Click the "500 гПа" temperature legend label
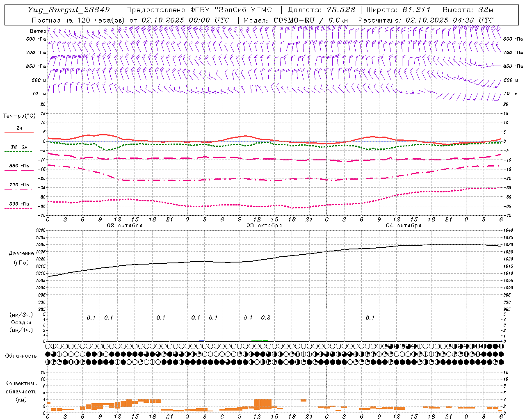Image resolution: width=525 pixels, height=420 pixels. point(19,204)
